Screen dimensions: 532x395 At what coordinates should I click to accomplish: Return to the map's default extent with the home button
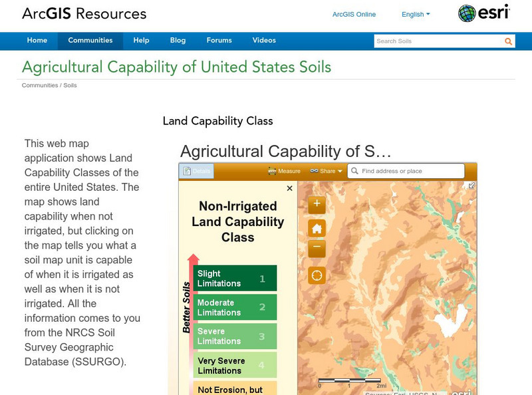317,228
